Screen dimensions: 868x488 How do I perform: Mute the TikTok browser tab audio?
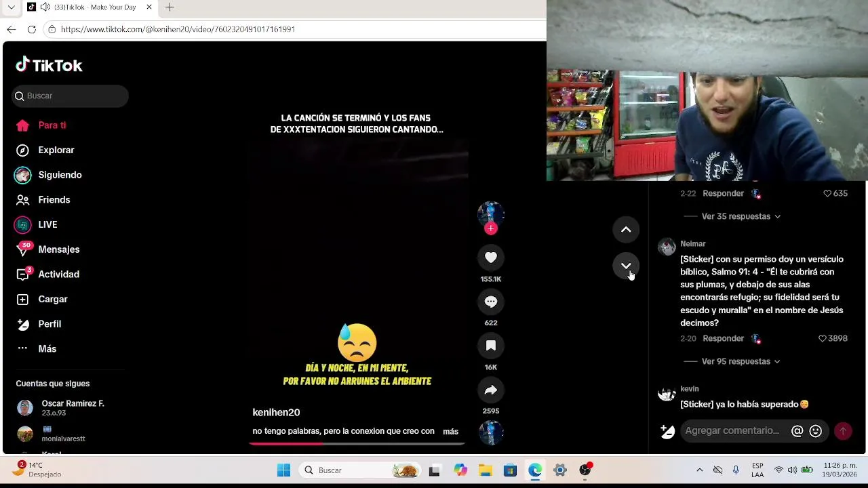(x=45, y=7)
